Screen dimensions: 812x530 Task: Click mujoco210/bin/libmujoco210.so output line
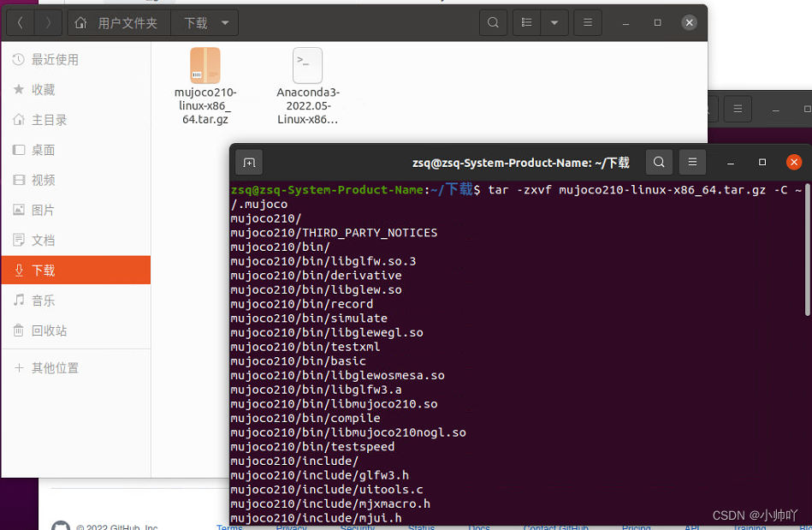[334, 403]
